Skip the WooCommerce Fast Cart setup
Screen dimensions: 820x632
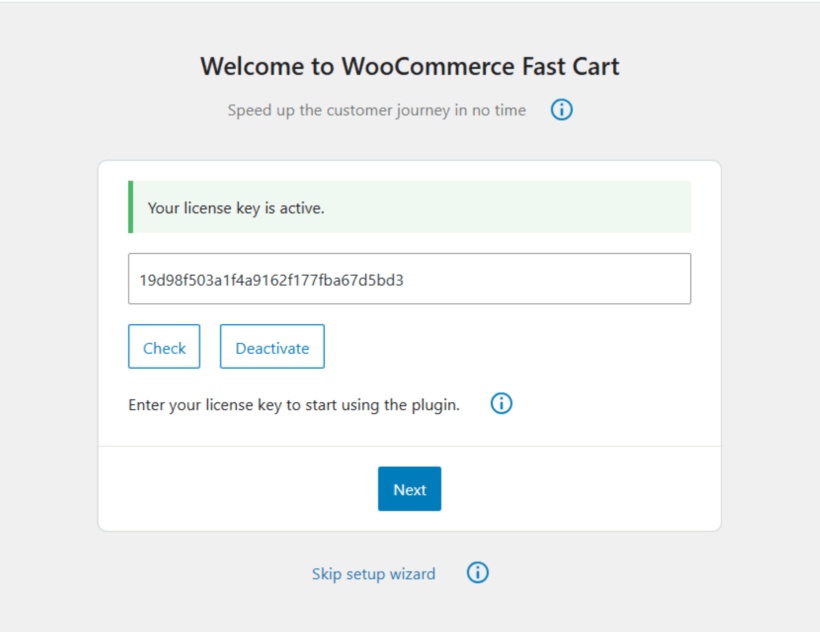coord(373,572)
